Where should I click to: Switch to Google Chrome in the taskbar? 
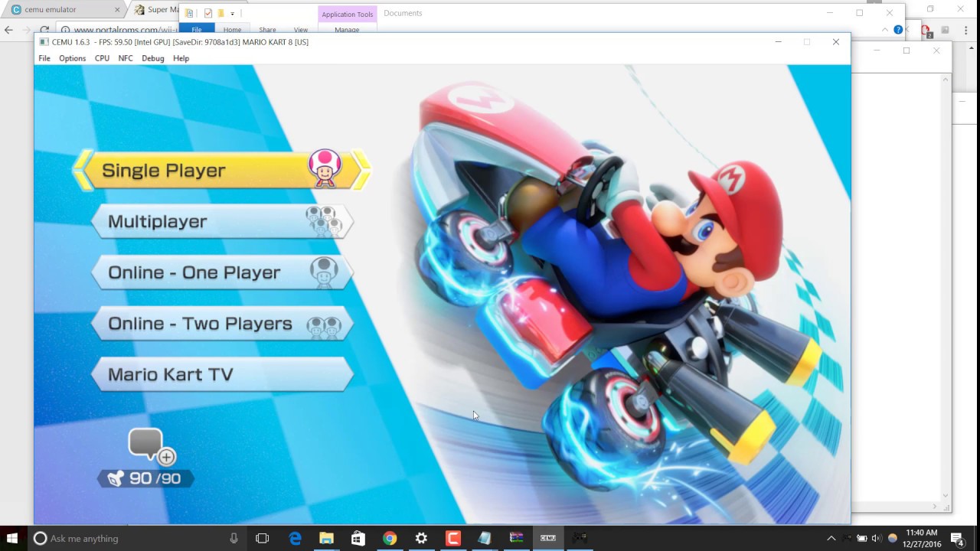point(390,538)
